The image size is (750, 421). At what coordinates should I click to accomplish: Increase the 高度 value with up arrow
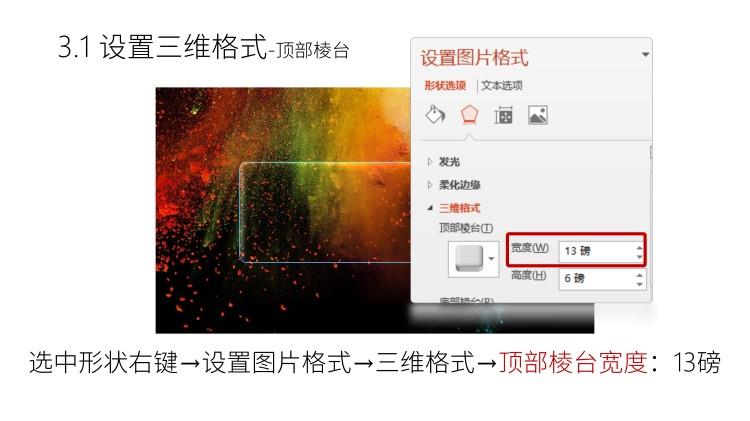click(640, 275)
